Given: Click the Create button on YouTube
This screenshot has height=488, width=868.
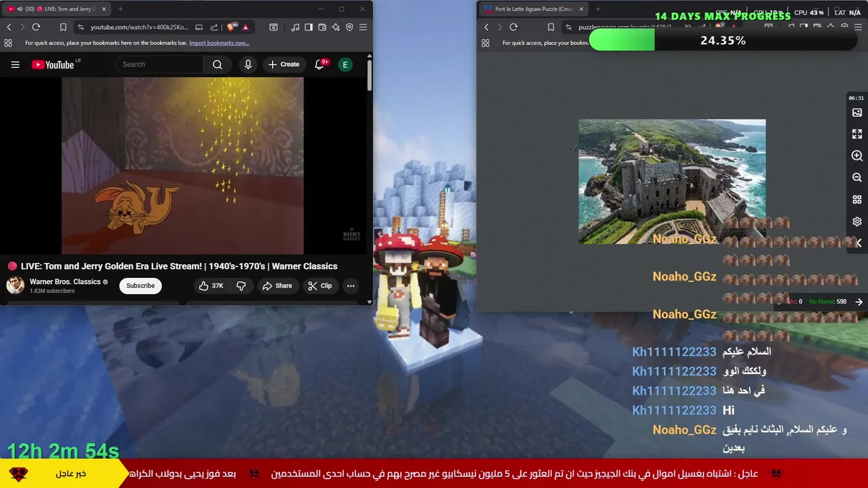Looking at the screenshot, I should coord(284,64).
